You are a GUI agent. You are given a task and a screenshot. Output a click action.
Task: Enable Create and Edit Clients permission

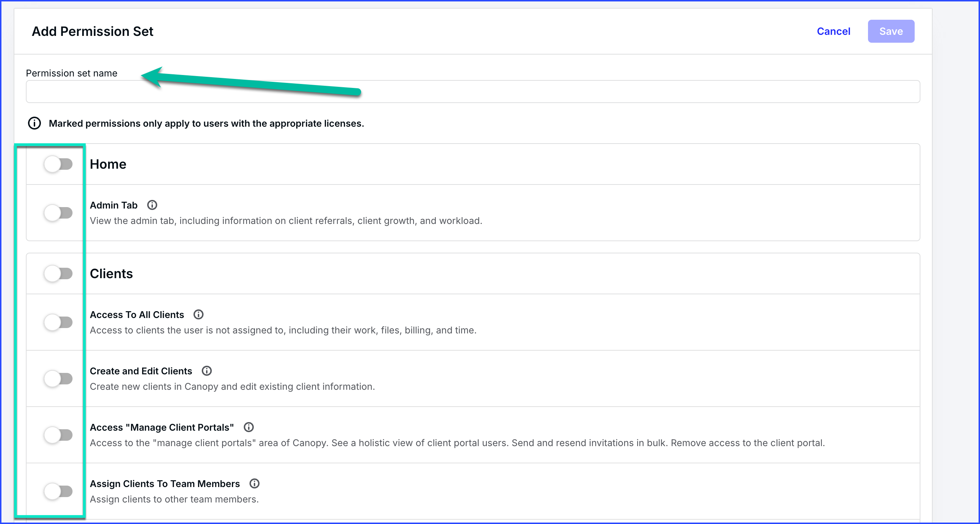coord(58,379)
